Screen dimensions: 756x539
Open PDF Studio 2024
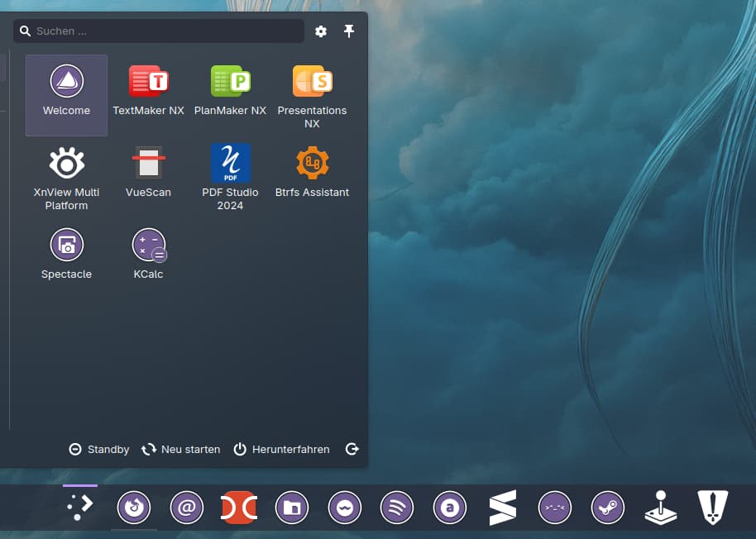click(x=230, y=176)
